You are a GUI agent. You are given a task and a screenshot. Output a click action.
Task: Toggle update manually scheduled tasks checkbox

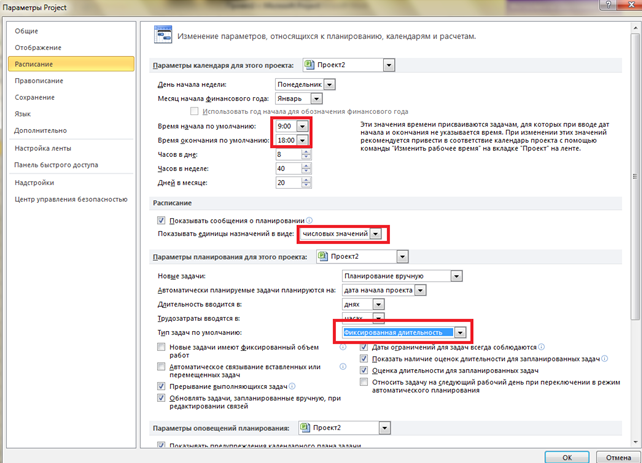click(x=161, y=398)
